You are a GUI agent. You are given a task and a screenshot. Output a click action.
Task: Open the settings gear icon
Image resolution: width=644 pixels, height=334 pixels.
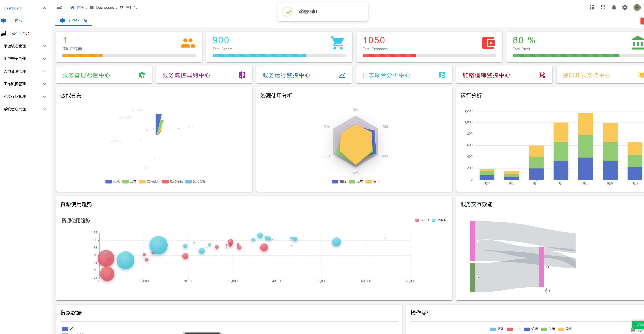(625, 8)
